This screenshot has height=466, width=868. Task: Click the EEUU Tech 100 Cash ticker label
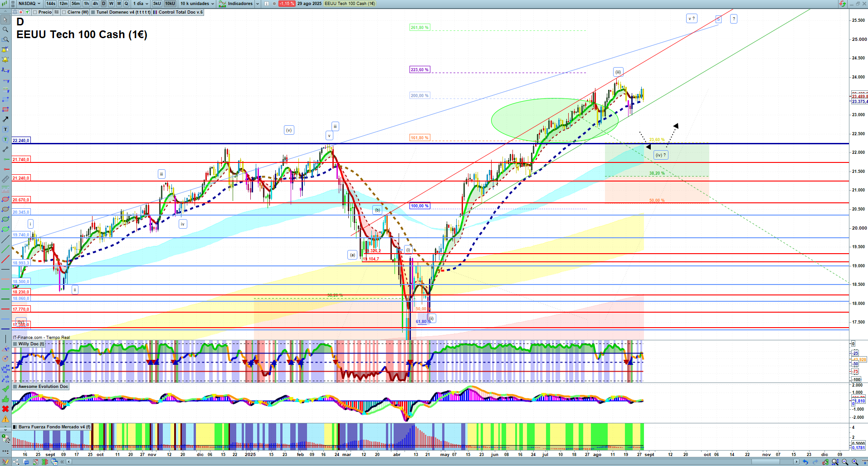tap(350, 4)
